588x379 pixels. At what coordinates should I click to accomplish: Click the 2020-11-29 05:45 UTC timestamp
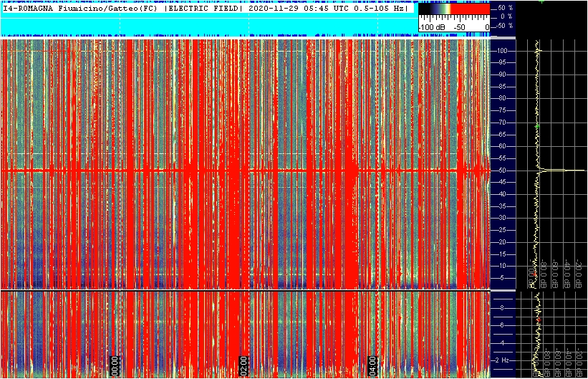click(298, 9)
